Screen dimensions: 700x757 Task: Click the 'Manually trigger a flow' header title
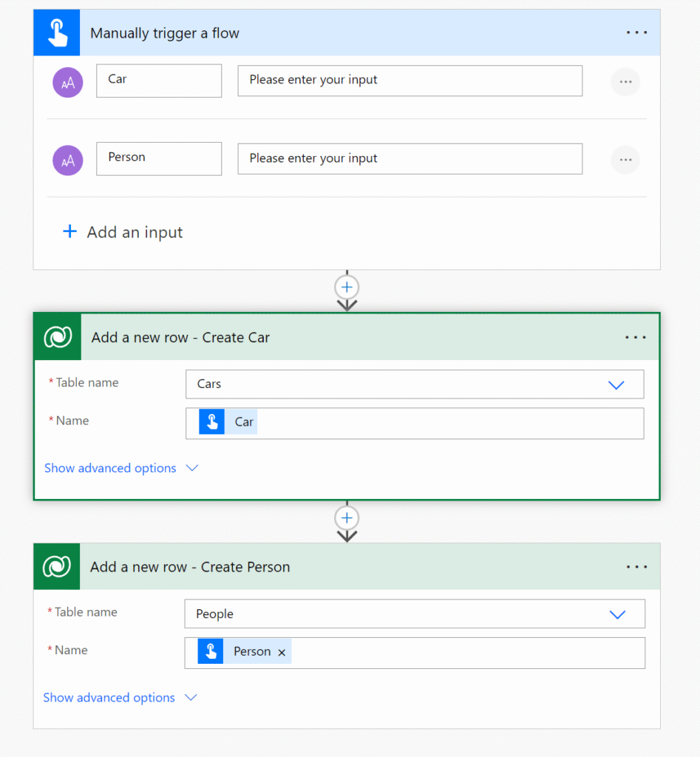[165, 33]
